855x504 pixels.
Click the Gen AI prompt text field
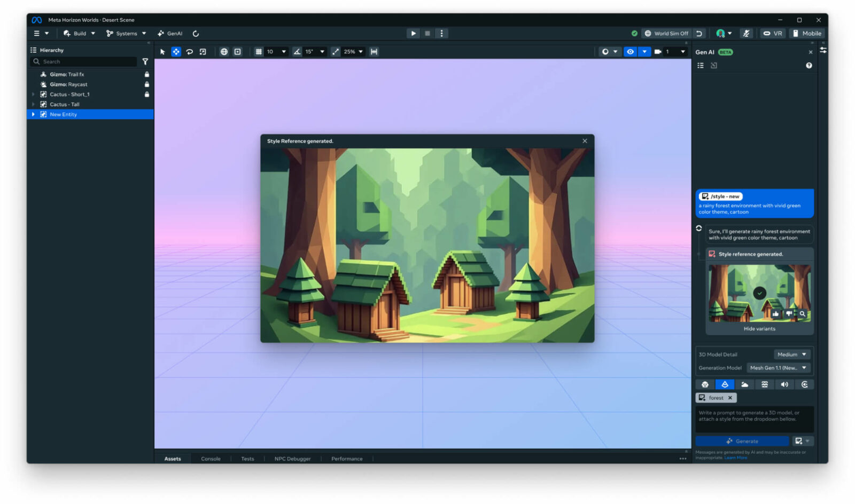753,419
